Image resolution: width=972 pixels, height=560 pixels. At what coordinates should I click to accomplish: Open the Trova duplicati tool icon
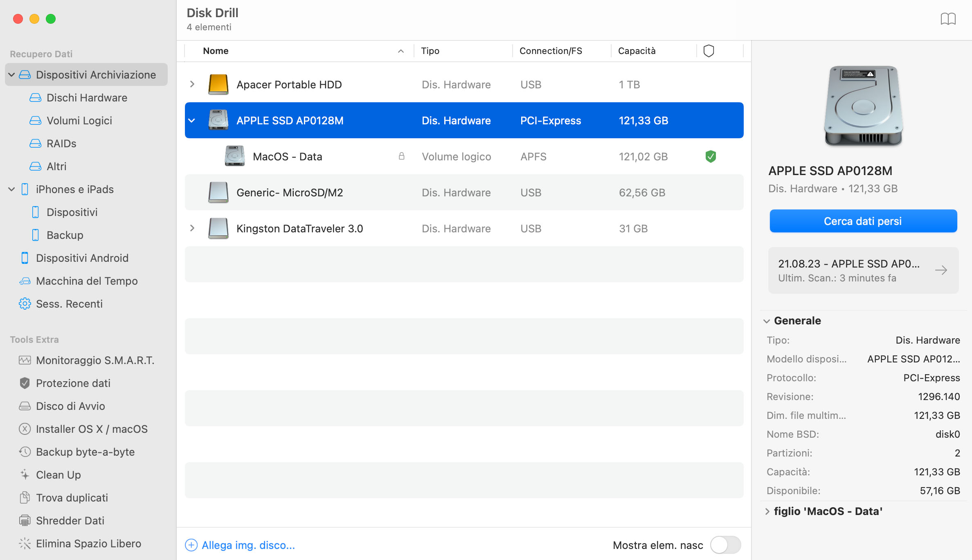pos(23,497)
